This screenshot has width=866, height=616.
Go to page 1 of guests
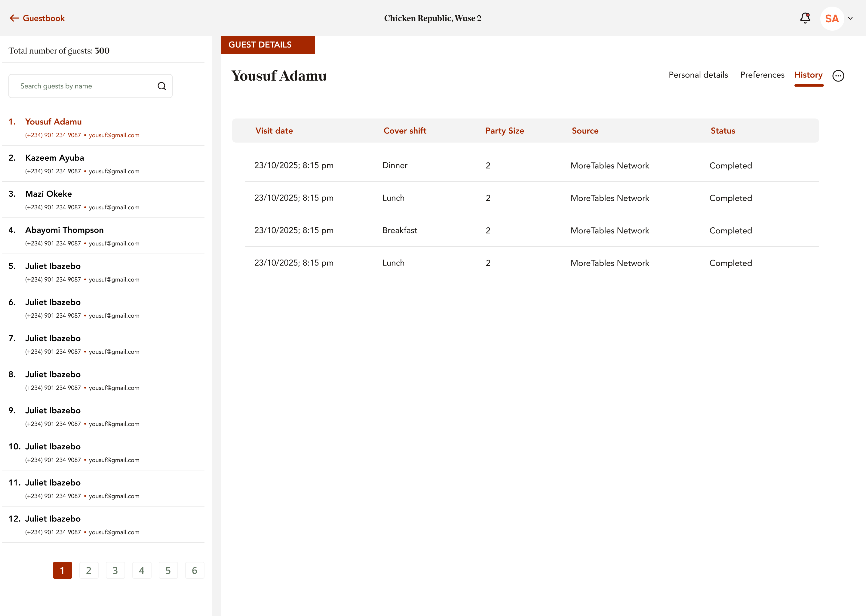[62, 570]
